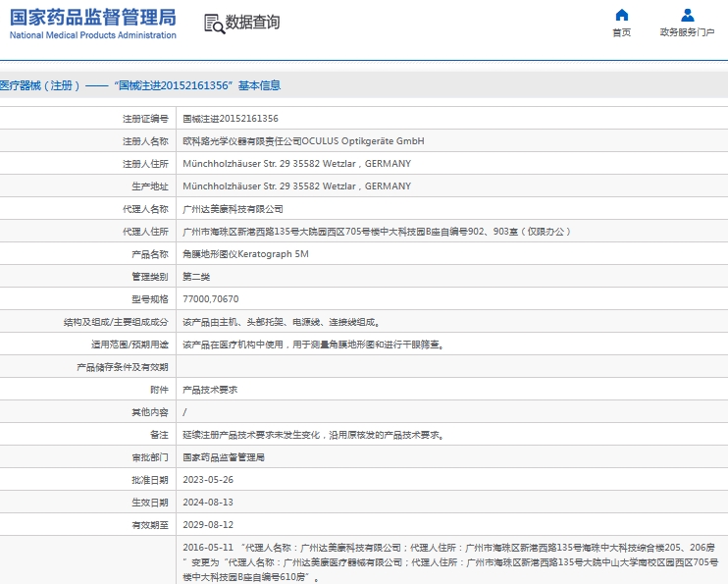728x584 pixels.
Task: Click the 首页 text link
Action: [622, 32]
